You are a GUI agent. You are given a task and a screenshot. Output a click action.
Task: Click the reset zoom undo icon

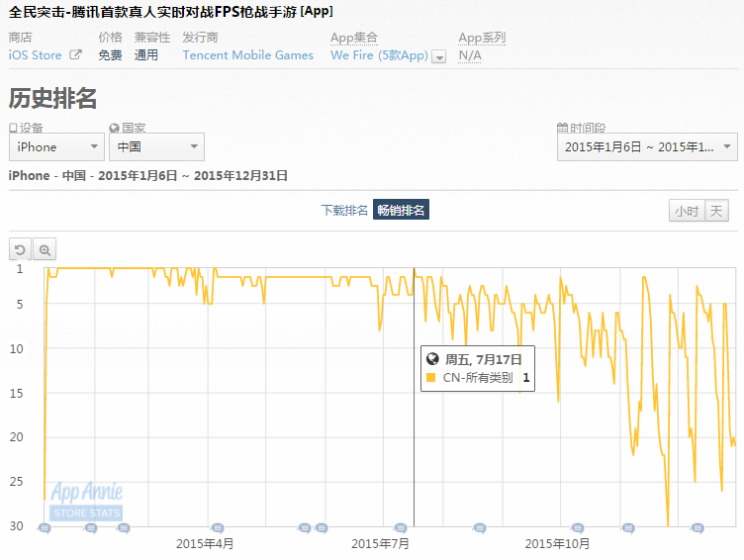tap(20, 249)
